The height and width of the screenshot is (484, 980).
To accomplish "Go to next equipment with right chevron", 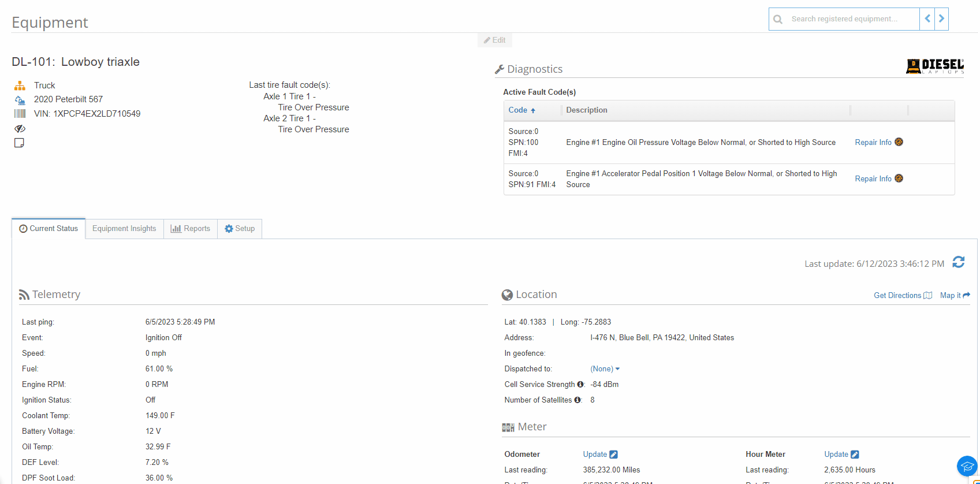I will 941,19.
